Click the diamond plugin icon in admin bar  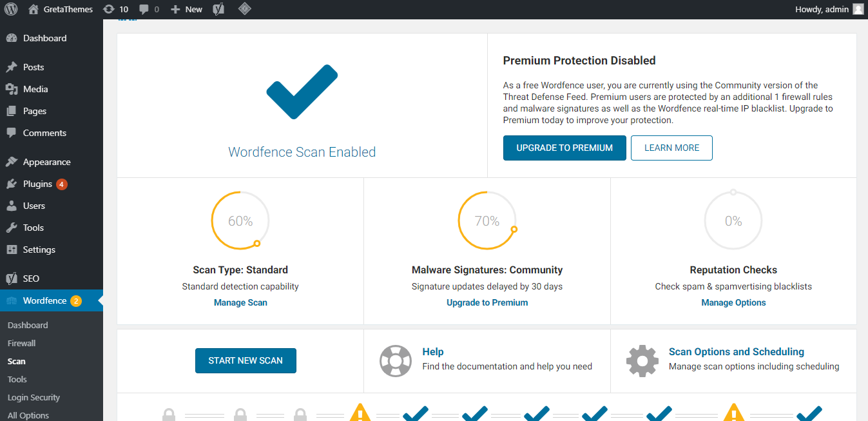(244, 9)
